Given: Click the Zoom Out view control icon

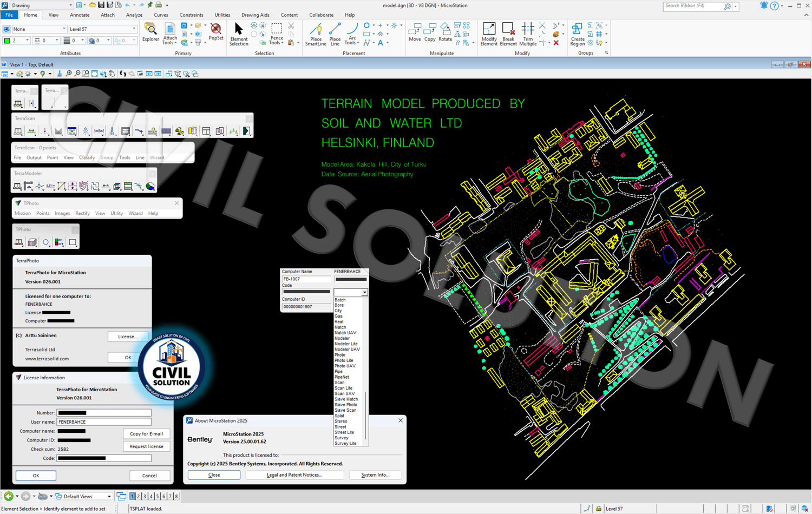Looking at the screenshot, I should (x=77, y=74).
